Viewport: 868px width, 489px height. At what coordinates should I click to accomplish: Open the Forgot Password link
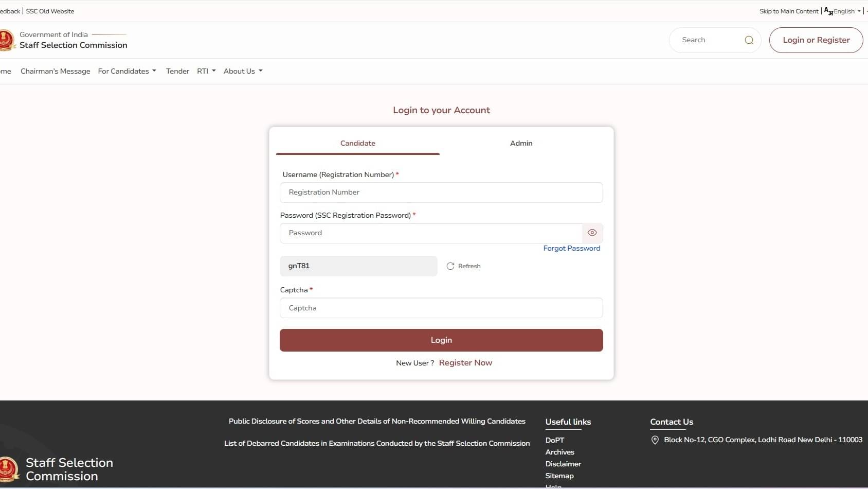572,248
